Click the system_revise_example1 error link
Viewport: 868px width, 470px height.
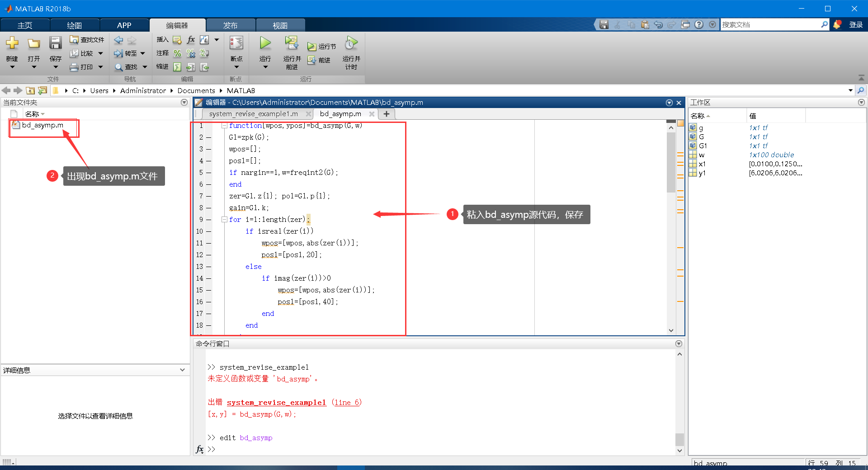pyautogui.click(x=276, y=402)
